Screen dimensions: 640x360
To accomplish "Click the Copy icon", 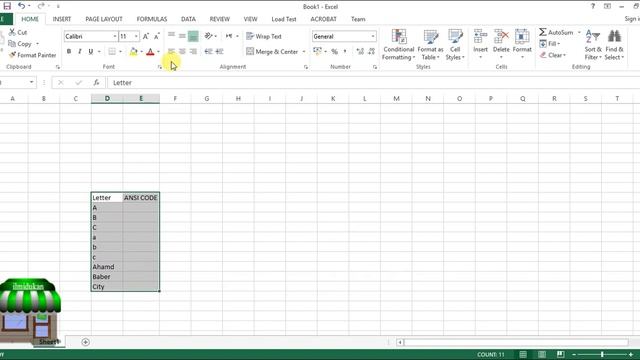I will (12, 44).
